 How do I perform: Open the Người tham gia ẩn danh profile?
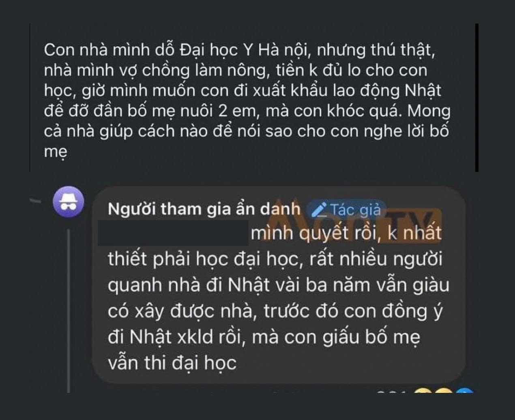204,209
